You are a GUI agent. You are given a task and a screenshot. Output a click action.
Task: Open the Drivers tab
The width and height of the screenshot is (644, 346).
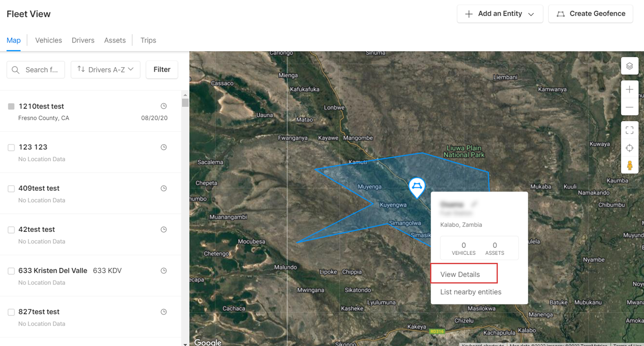pos(83,40)
